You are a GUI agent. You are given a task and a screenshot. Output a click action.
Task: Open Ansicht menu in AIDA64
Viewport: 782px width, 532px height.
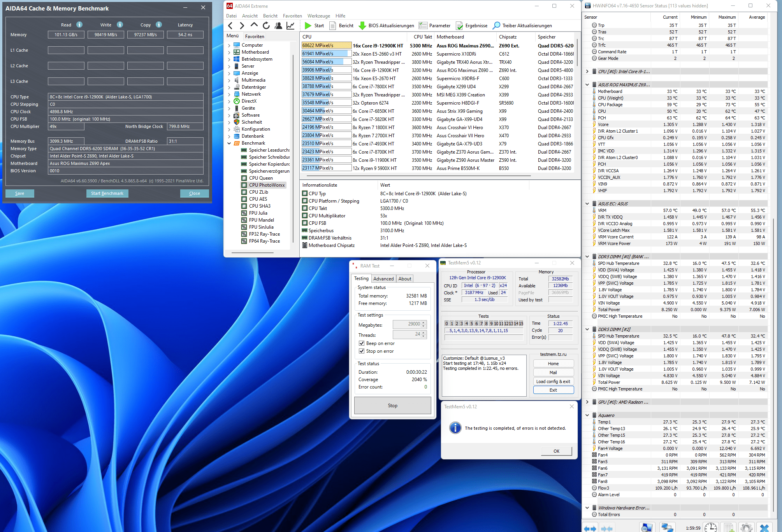click(x=250, y=16)
